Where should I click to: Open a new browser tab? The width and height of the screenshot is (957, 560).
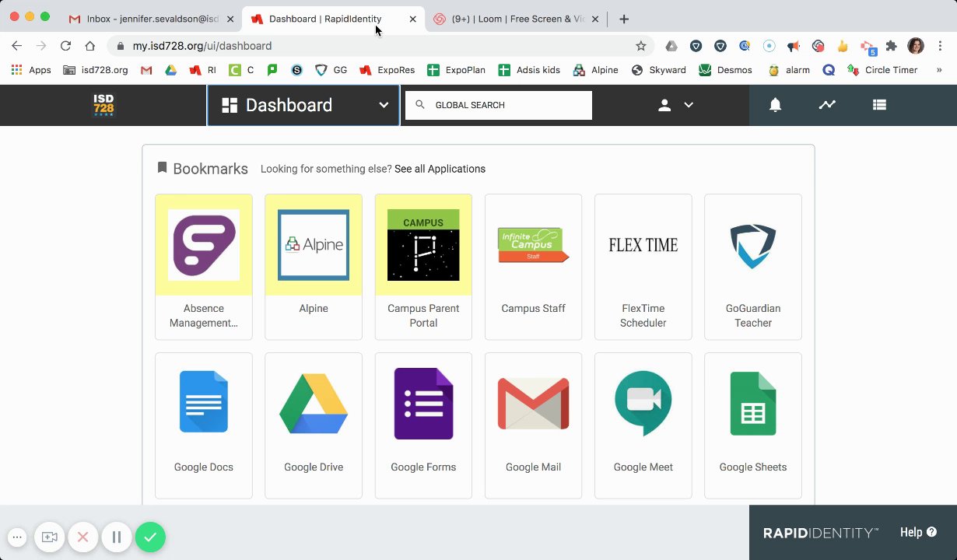click(624, 19)
